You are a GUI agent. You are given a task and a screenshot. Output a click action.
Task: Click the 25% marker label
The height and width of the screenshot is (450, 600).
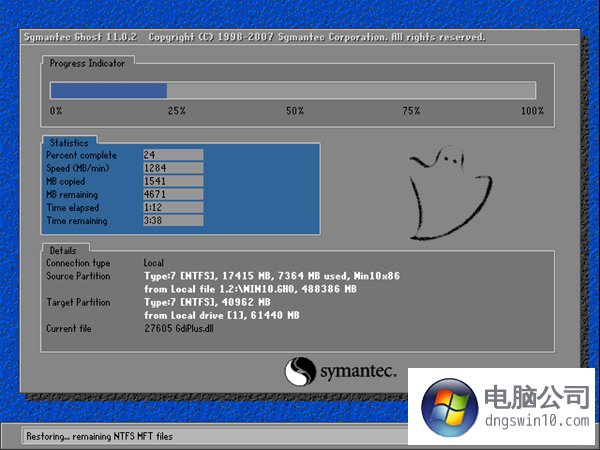[x=177, y=111]
